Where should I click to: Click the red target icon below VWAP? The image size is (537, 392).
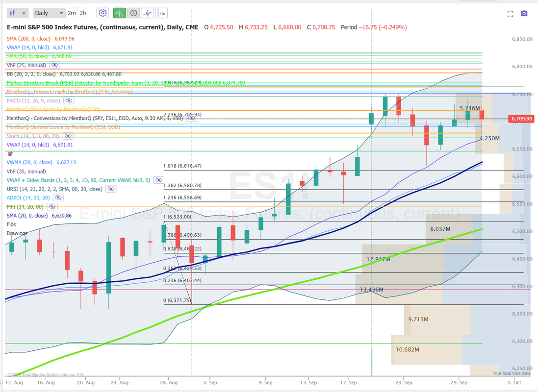pos(10,154)
